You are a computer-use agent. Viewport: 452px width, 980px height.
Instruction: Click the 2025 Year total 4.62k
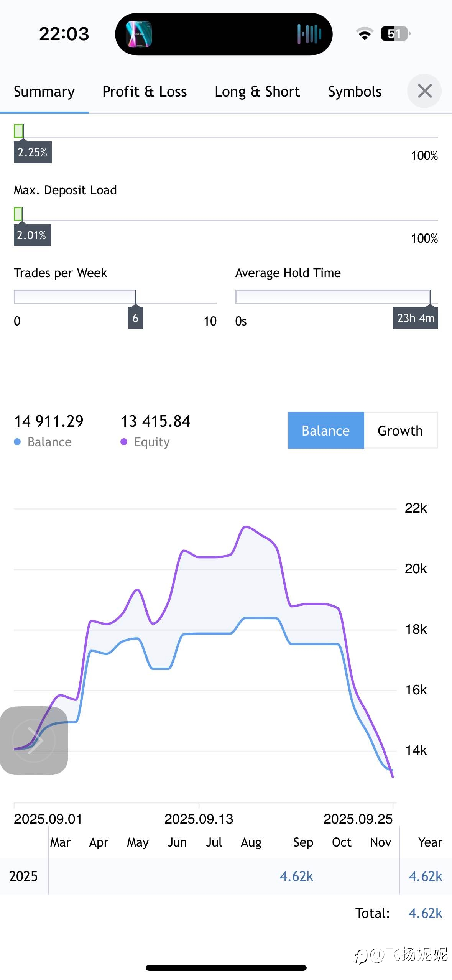point(426,876)
